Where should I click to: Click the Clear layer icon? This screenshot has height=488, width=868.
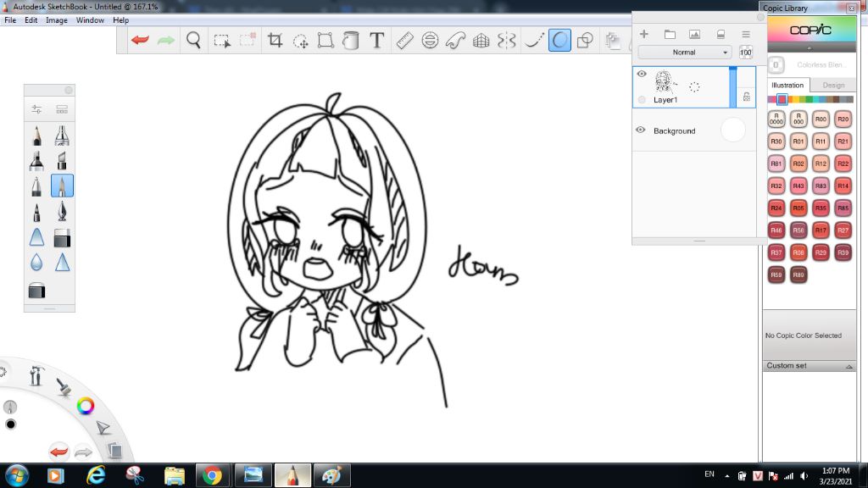pyautogui.click(x=721, y=34)
